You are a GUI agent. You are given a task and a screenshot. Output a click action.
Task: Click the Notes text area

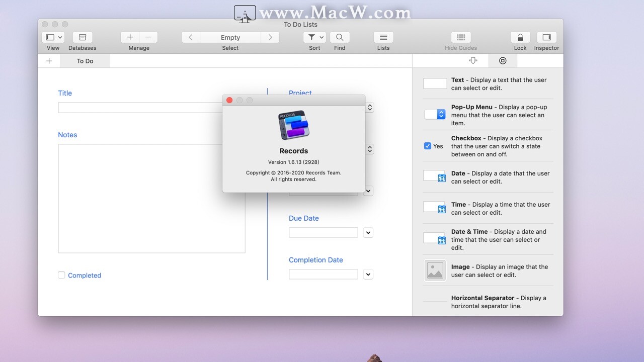tap(151, 199)
